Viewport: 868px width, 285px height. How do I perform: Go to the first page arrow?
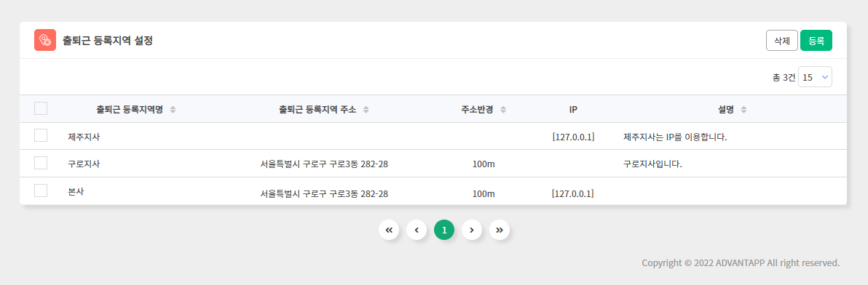point(389,230)
